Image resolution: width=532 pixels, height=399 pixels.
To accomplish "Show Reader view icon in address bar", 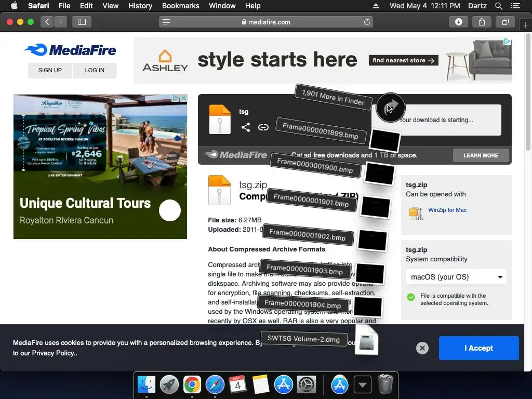I will coord(166,22).
